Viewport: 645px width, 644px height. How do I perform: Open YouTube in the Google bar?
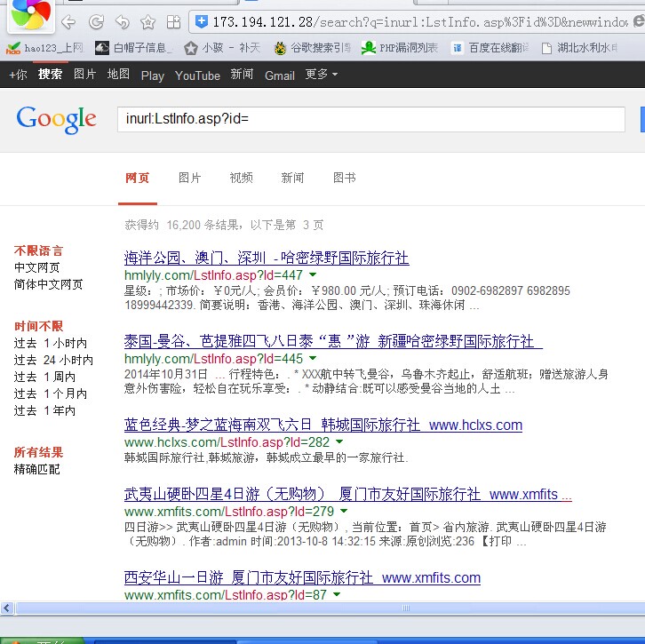tap(197, 76)
